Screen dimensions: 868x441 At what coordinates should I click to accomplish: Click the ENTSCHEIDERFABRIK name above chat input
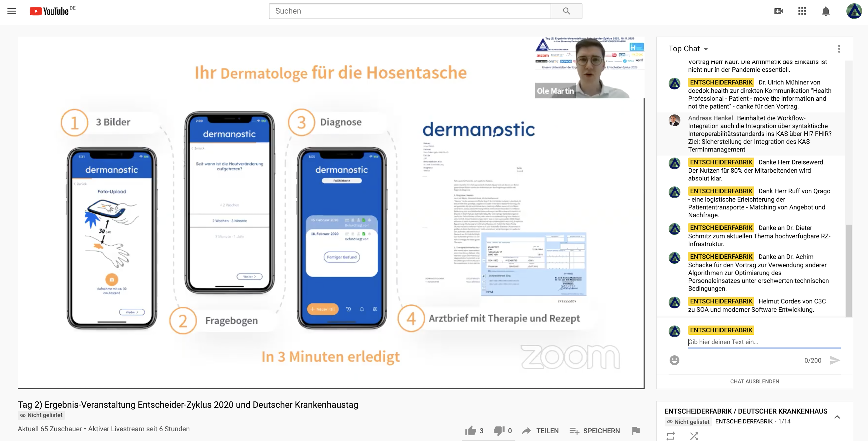[721, 331]
